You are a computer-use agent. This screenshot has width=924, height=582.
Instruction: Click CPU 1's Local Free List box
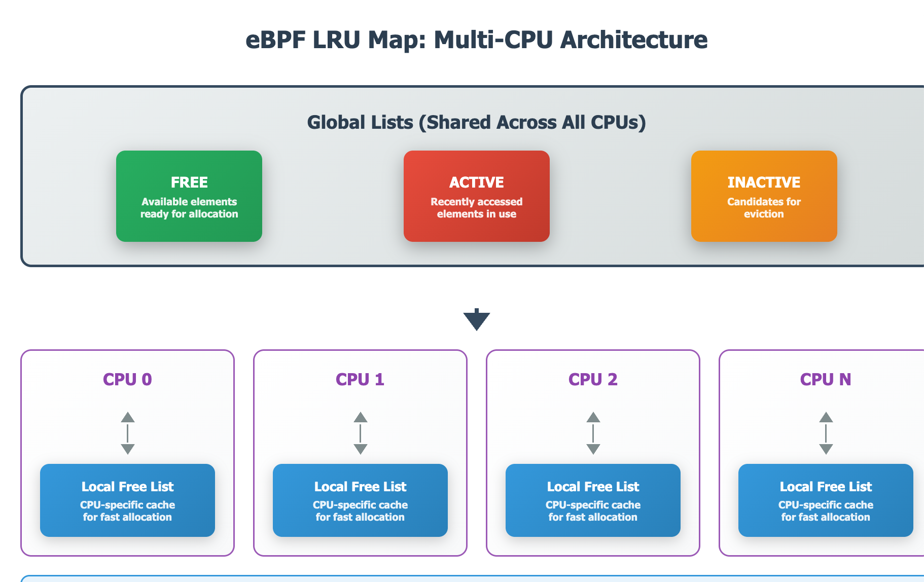[x=360, y=500]
